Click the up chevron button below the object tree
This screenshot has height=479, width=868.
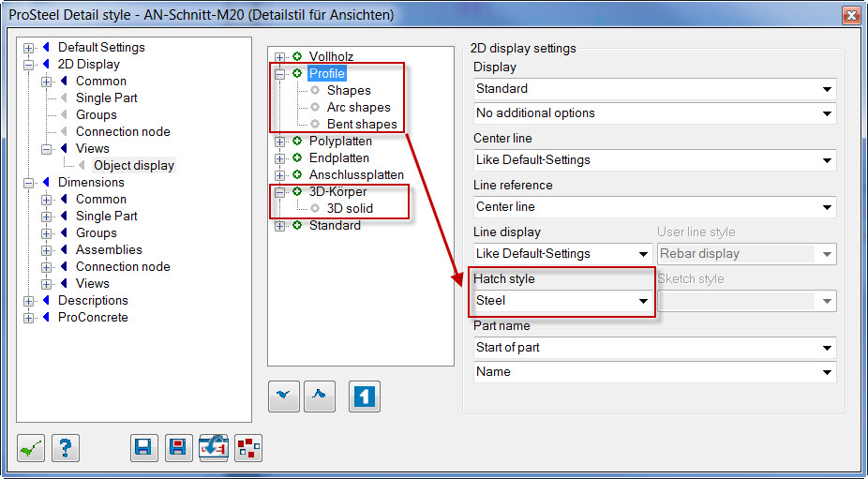320,397
